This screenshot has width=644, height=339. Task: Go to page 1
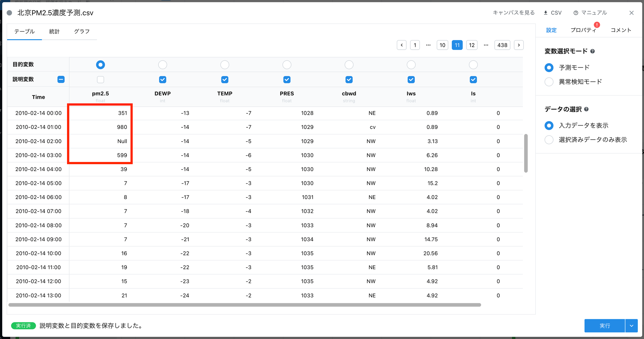[x=415, y=45]
